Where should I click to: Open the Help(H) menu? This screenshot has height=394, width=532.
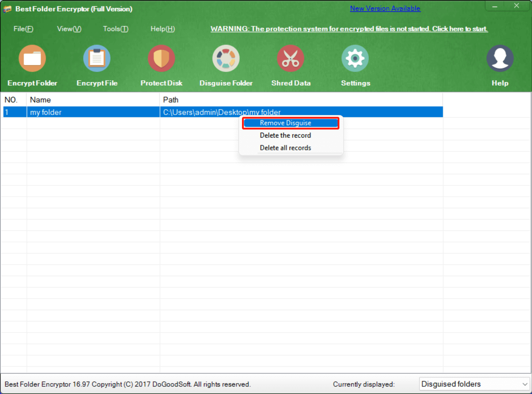[163, 29]
